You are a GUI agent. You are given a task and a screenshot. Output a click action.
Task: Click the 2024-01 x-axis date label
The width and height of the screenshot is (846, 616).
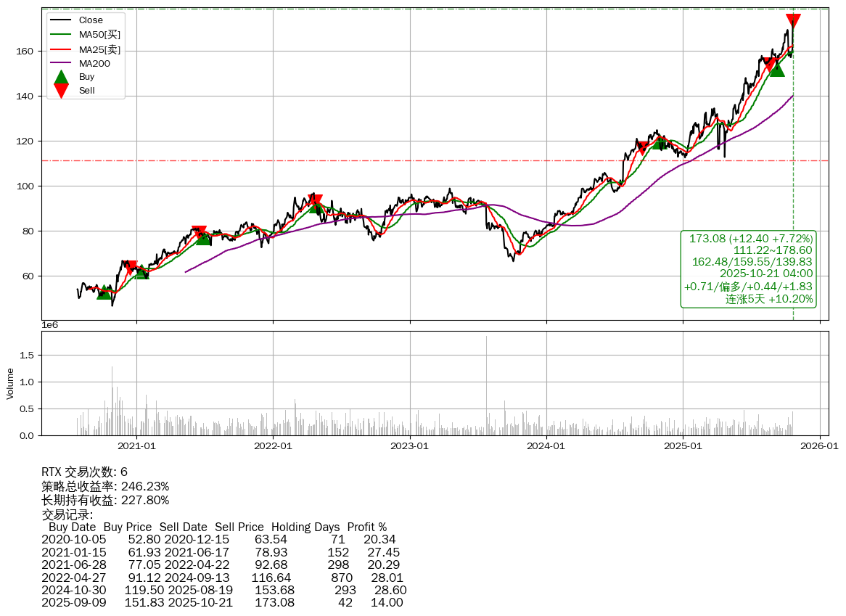[546, 446]
